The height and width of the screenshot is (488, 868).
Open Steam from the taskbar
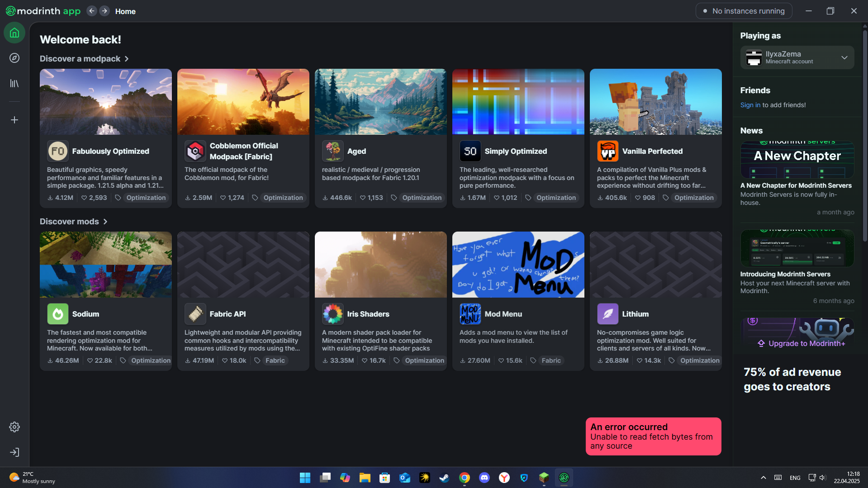coord(445,478)
